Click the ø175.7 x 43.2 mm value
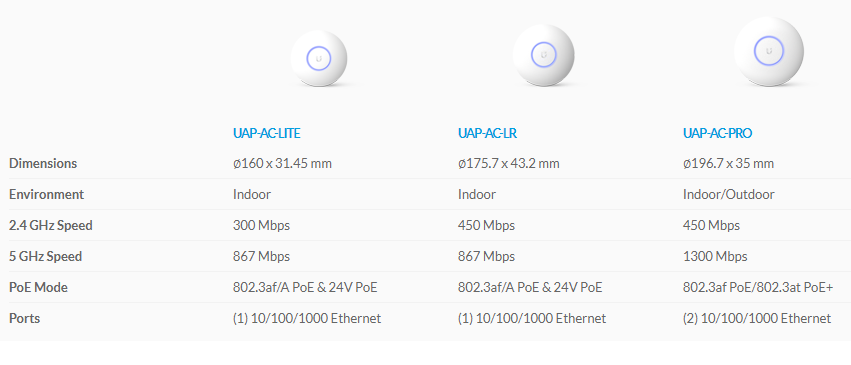The image size is (851, 365). pos(509,163)
